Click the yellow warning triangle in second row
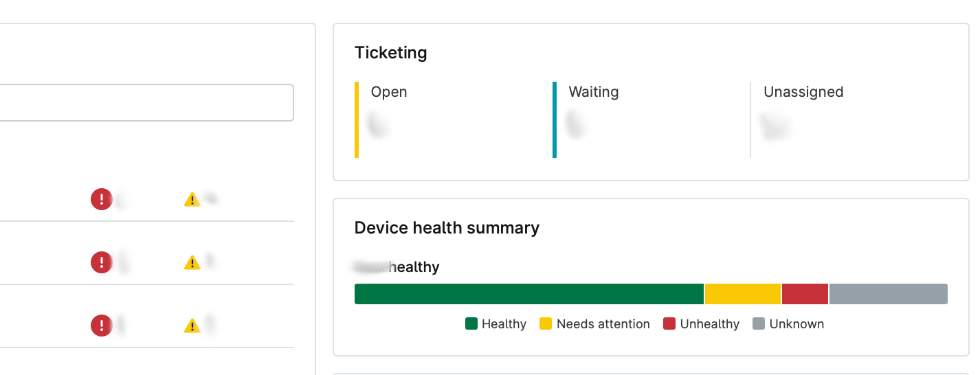This screenshot has width=980, height=375. click(x=192, y=262)
